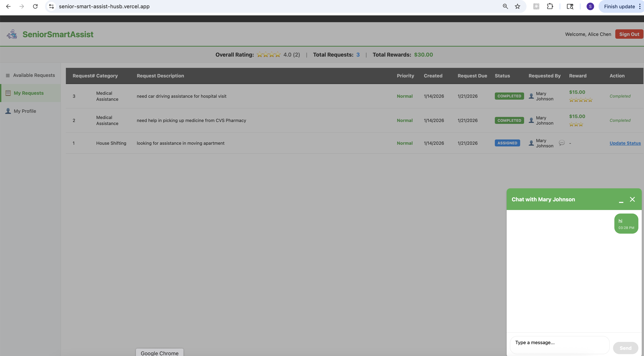Click the chat bubble icon beside Mary Johnson
This screenshot has height=356, width=644.
tap(561, 143)
